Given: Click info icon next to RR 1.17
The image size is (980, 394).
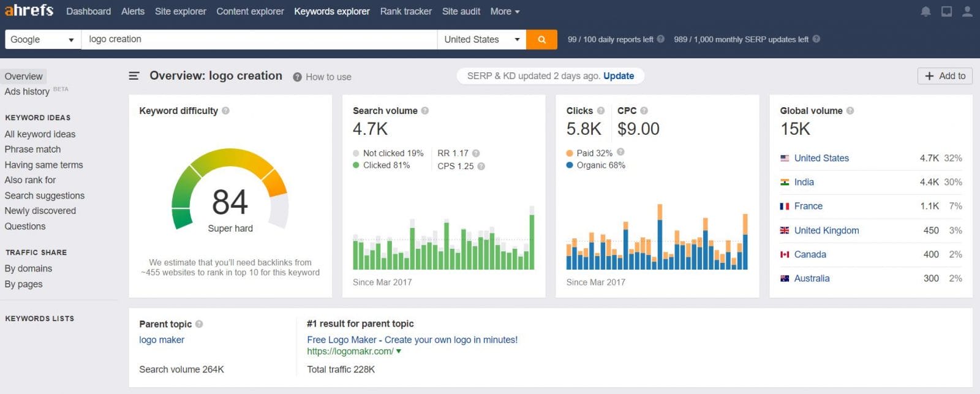Looking at the screenshot, I should click(476, 153).
